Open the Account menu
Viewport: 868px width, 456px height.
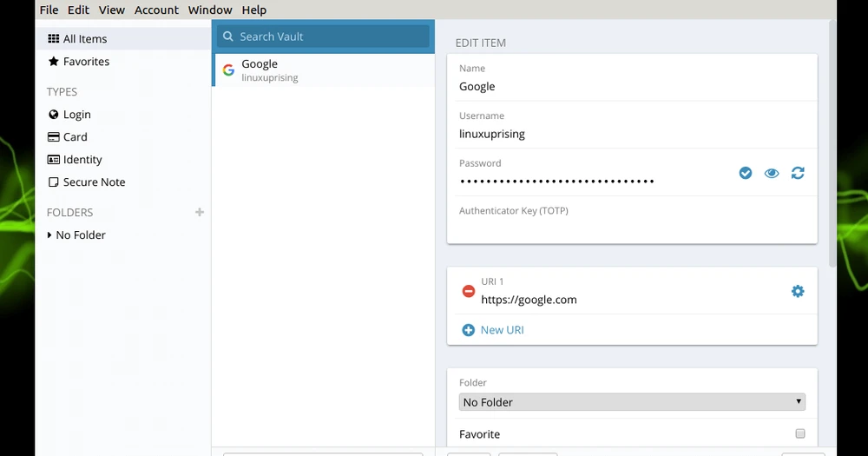pyautogui.click(x=156, y=10)
